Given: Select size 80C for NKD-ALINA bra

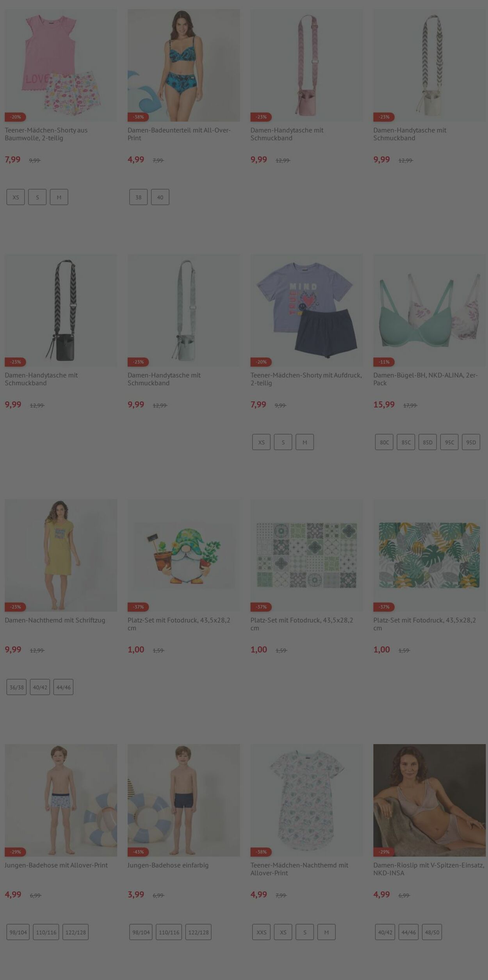Looking at the screenshot, I should 384,442.
